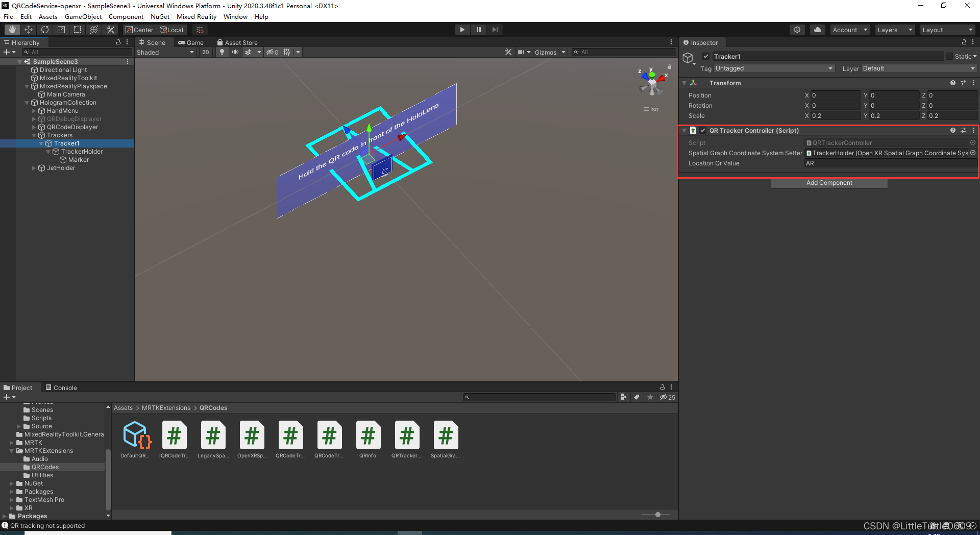Screen dimensions: 980x535
Task: Open QRInfo script asset
Action: [368, 439]
